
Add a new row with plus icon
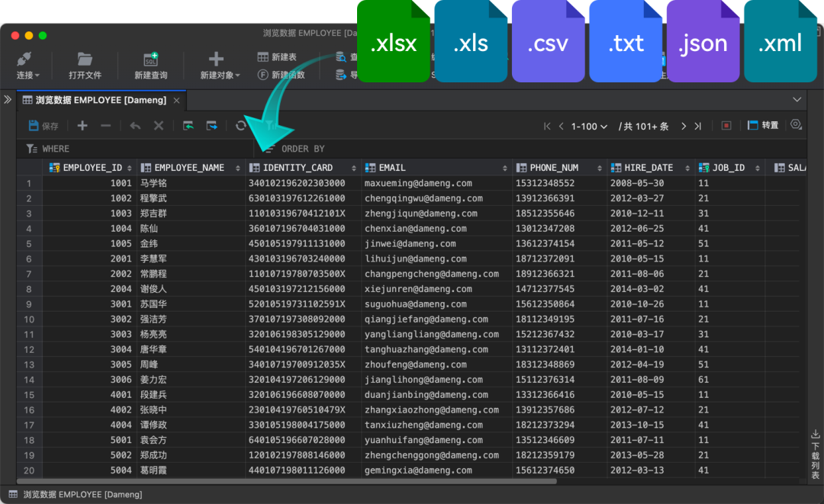pos(82,126)
